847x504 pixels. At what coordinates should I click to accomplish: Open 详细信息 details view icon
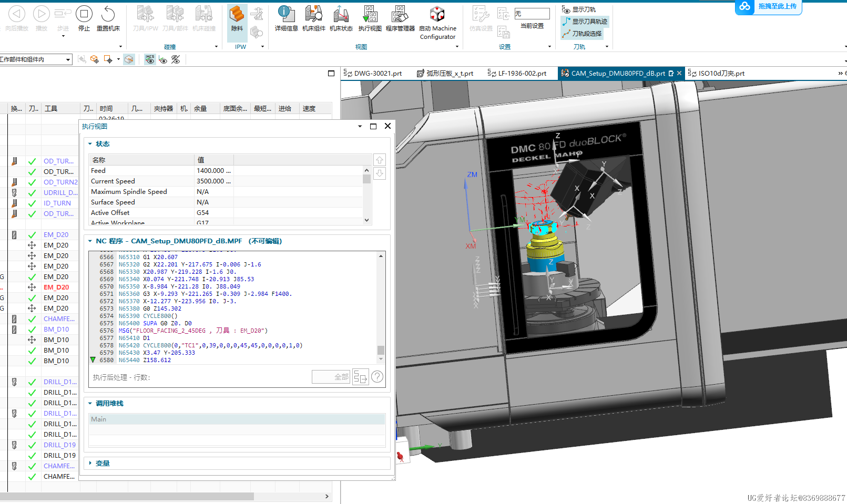pos(286,18)
